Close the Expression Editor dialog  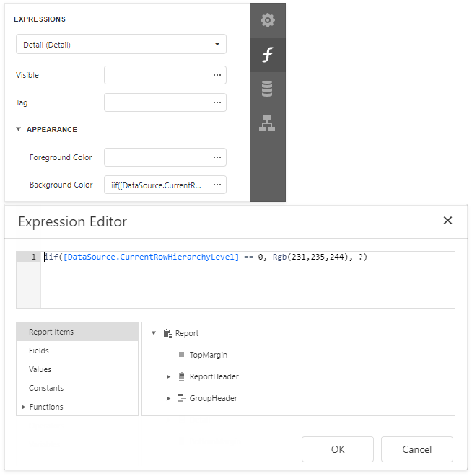click(x=447, y=221)
